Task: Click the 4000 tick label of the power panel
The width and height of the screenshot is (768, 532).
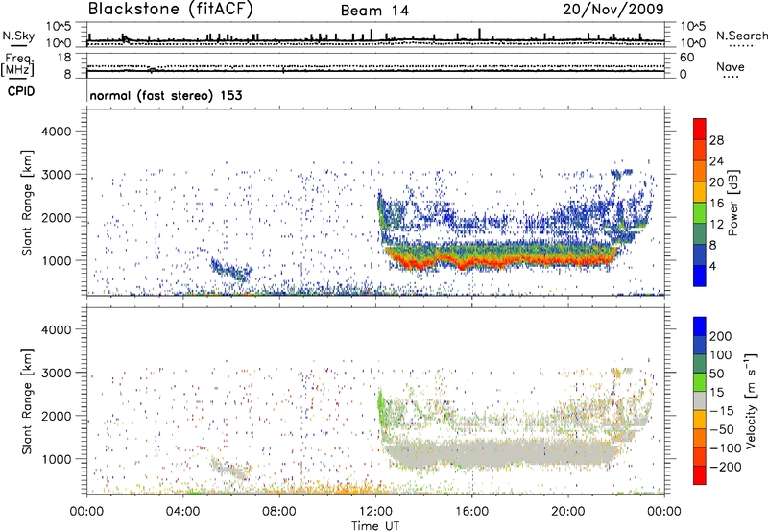Action: 56,132
